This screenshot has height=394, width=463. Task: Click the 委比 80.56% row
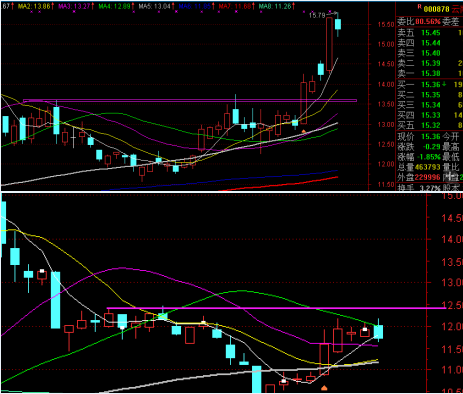[x=430, y=22]
